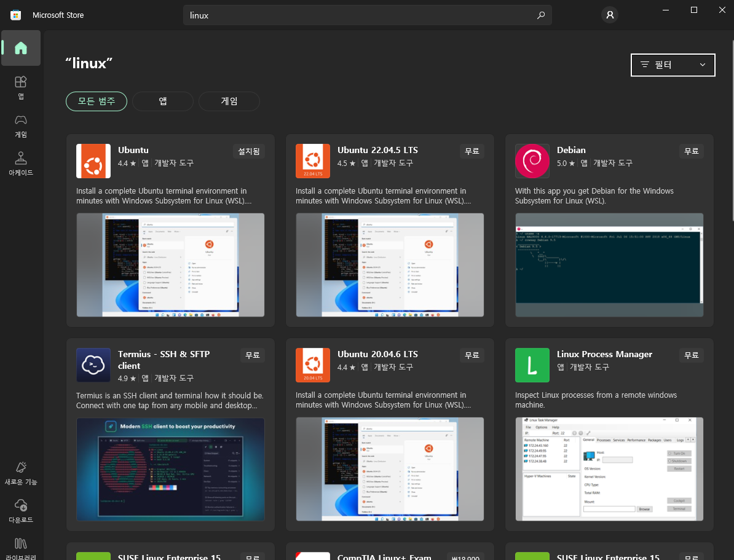Open the Ubuntu 20.04.6 LTS screenshot thumbnail

pyautogui.click(x=390, y=469)
